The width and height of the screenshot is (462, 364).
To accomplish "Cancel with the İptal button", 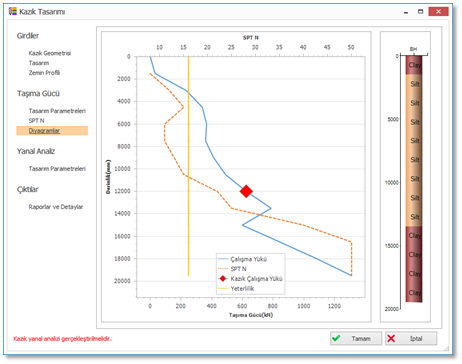I will click(x=411, y=338).
